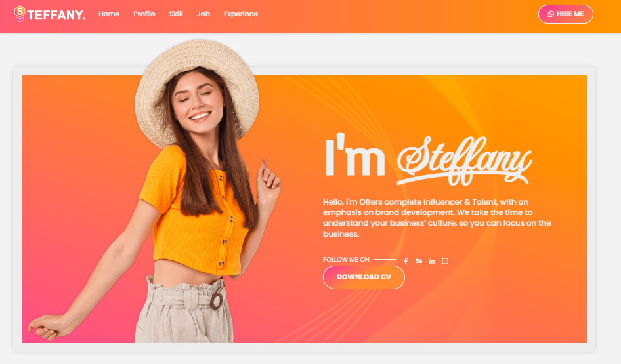Open the Instagram icon link
621x364 pixels.
pos(445,261)
